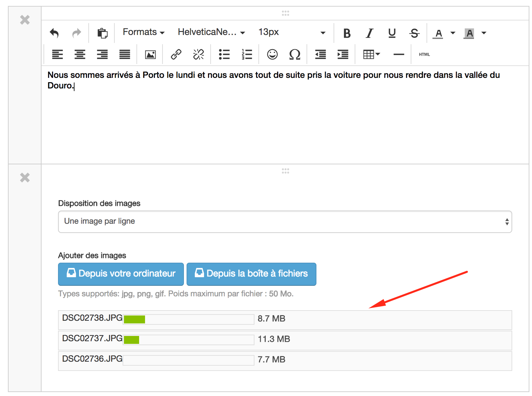
Task: Remove the text block with X
Action: [25, 20]
